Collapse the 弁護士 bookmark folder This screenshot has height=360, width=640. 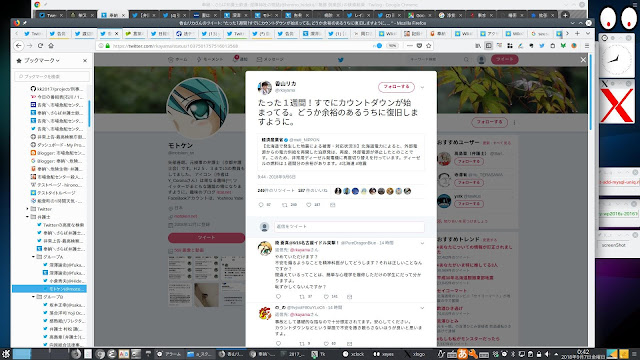(x=28, y=217)
